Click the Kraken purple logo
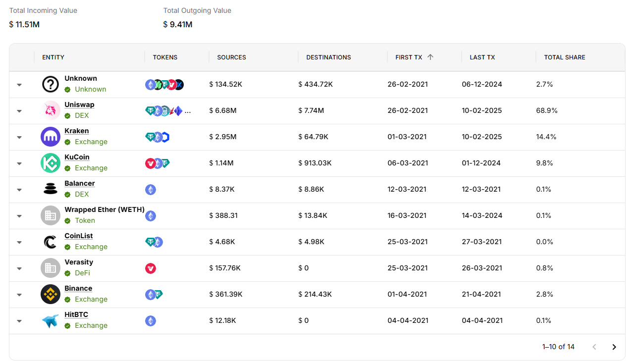 (x=51, y=137)
